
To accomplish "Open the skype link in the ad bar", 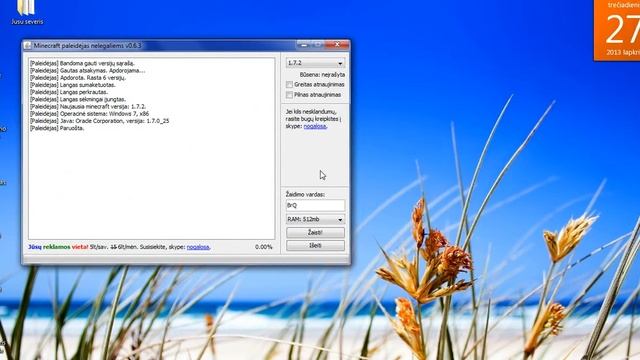I will (x=198, y=247).
